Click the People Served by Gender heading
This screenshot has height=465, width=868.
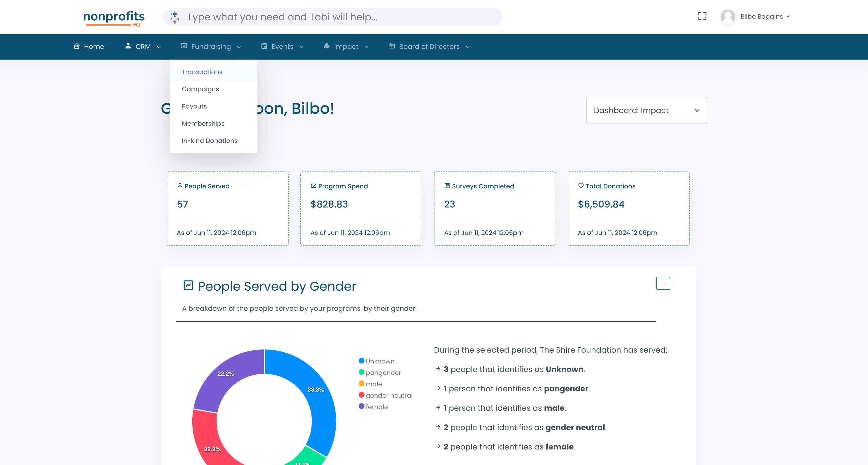[277, 286]
